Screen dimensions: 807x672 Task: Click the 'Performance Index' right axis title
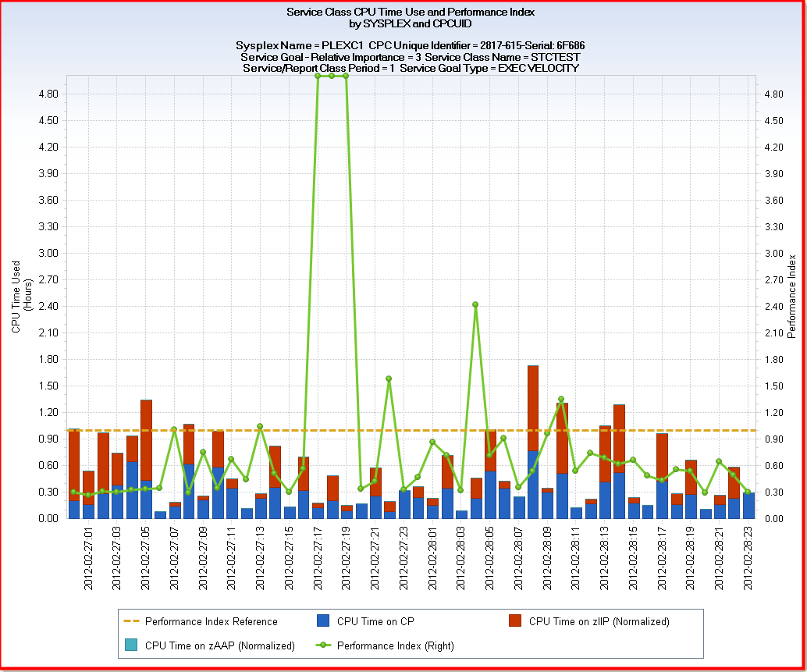point(791,297)
